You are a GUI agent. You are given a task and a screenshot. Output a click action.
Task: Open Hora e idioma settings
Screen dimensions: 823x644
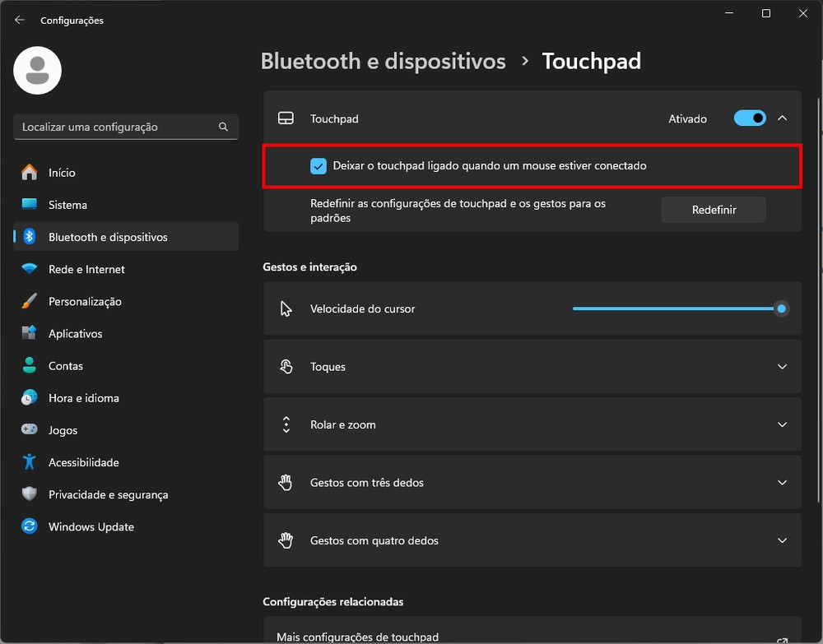tap(83, 398)
